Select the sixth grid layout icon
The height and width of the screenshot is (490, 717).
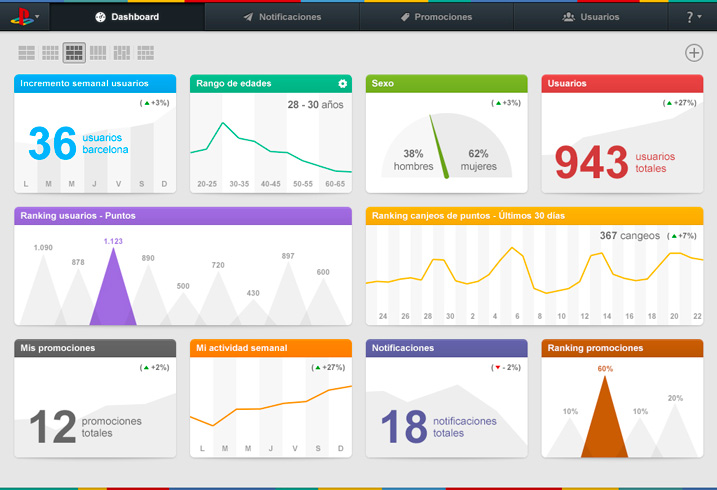[x=146, y=53]
